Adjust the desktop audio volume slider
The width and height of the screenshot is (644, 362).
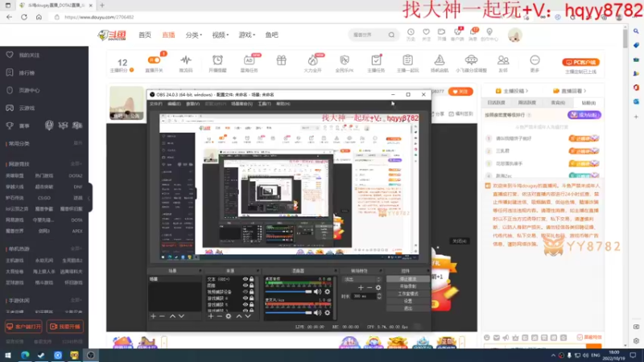(288, 291)
